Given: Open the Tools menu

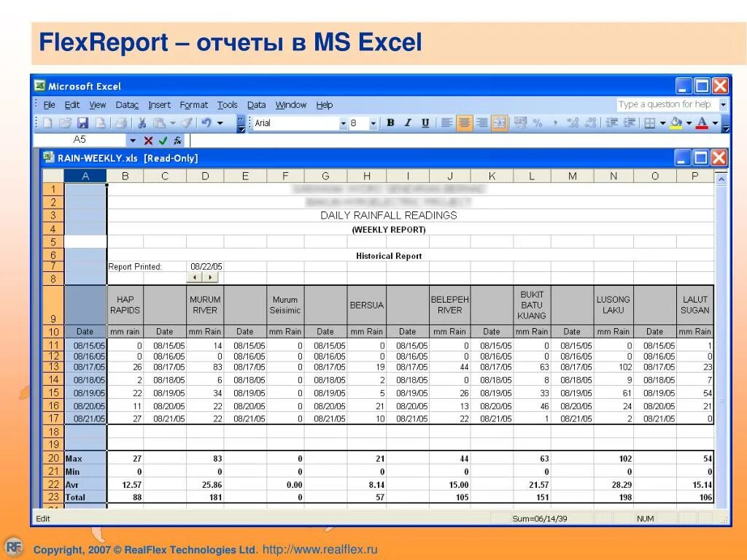Looking at the screenshot, I should 228,105.
